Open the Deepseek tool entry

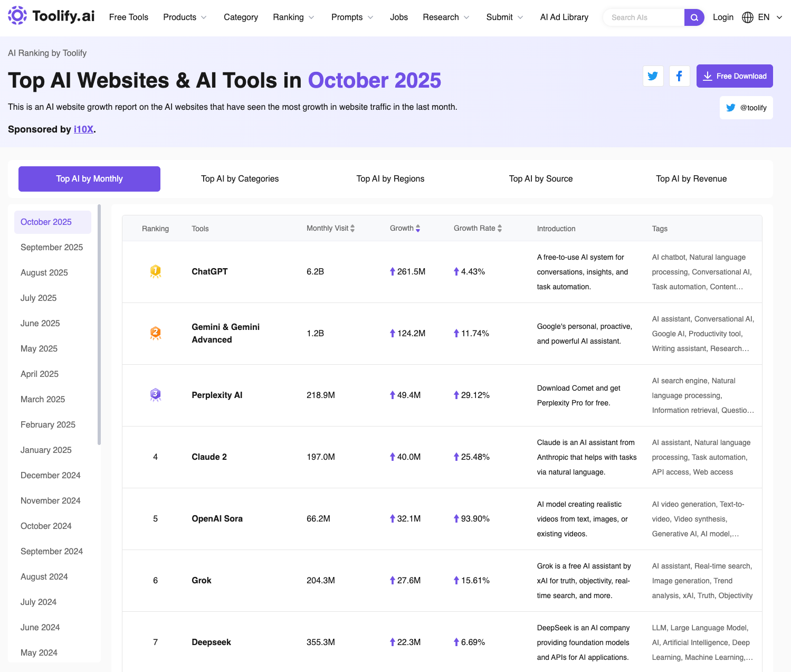(211, 642)
